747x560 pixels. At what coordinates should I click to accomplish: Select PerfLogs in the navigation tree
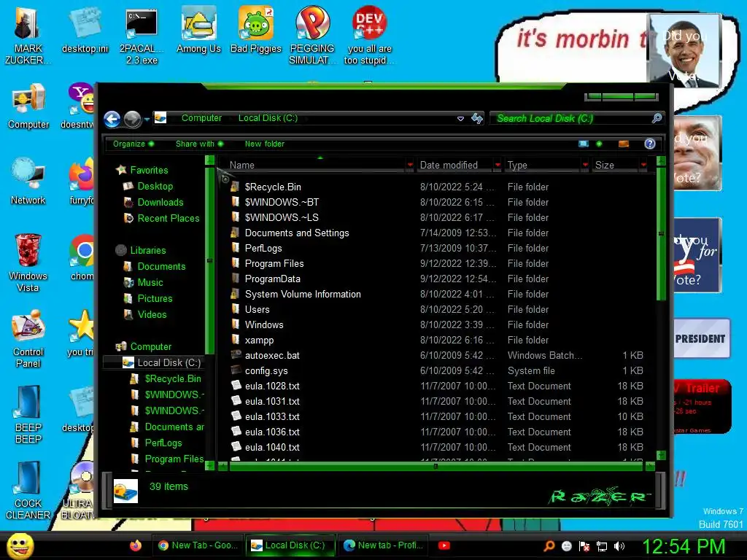click(x=163, y=443)
